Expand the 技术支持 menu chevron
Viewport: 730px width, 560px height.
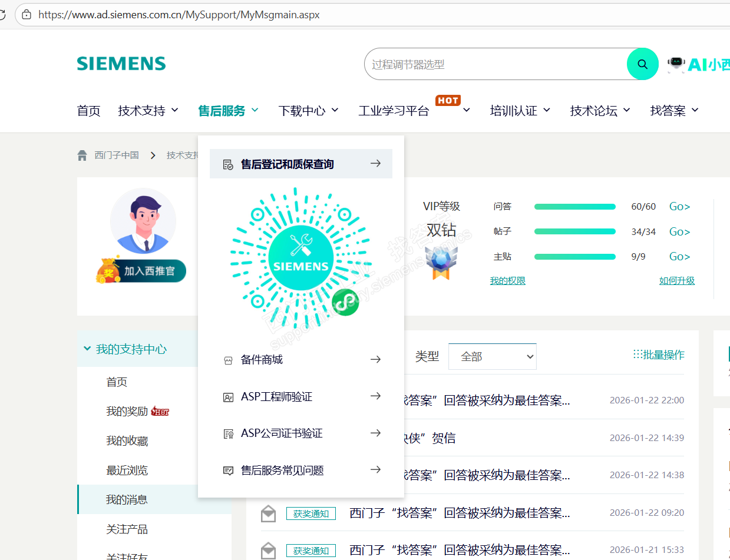175,110
